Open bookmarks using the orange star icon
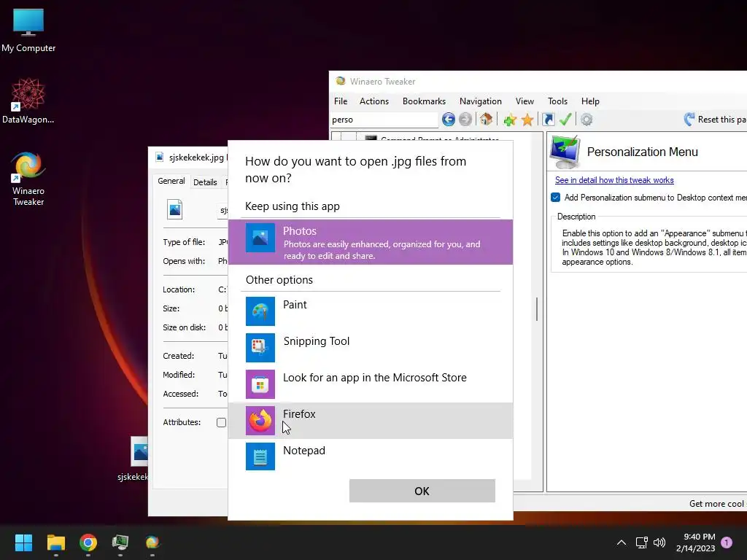This screenshot has height=560, width=747. pyautogui.click(x=527, y=120)
